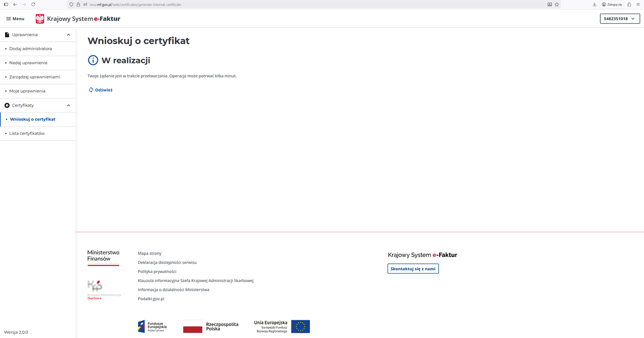Click the browser extensions icon
644x338 pixels.
[629, 5]
